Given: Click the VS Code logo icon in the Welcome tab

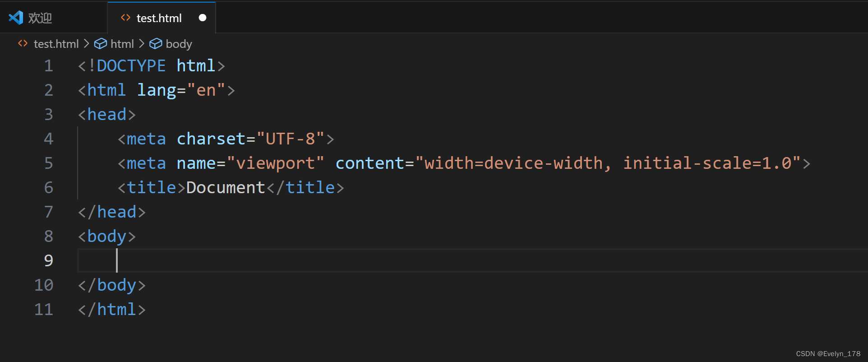Looking at the screenshot, I should point(16,18).
